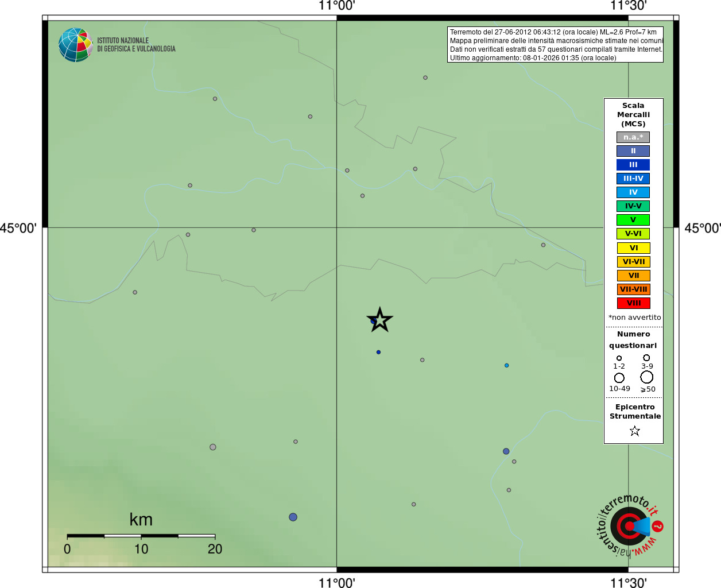Click the 3-9 questionnaire circle in legend
Image resolution: width=721 pixels, height=588 pixels.
(646, 358)
